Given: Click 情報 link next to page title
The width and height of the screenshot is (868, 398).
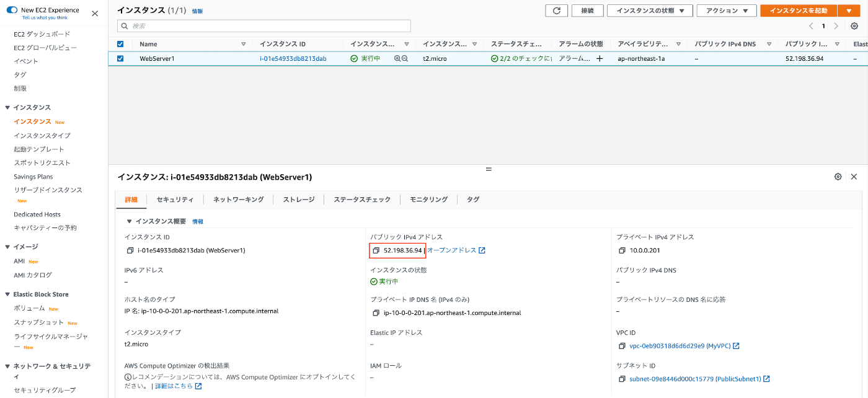Looking at the screenshot, I should point(197,11).
